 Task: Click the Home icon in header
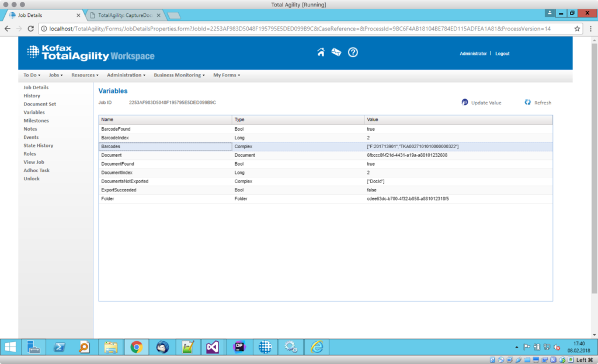[x=321, y=52]
